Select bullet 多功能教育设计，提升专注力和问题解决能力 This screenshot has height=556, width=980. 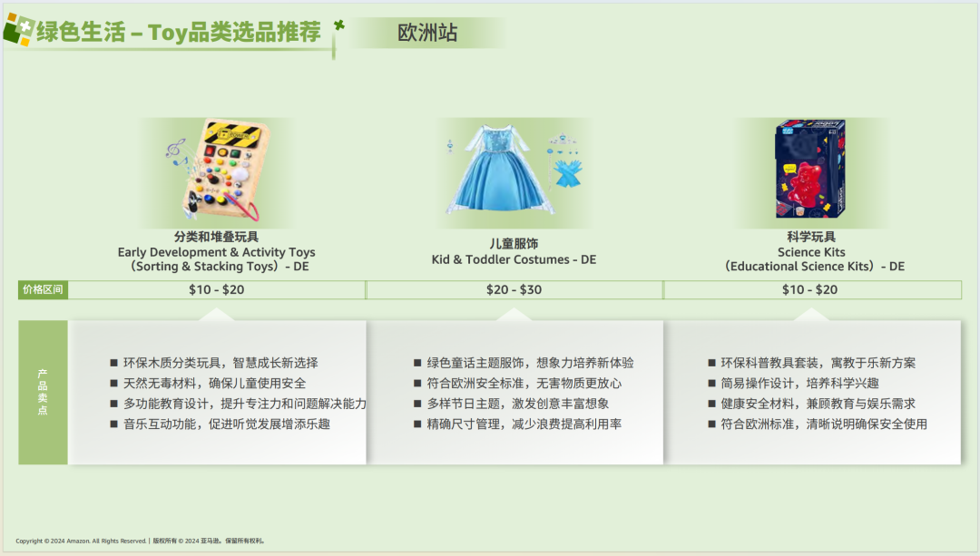pos(244,404)
